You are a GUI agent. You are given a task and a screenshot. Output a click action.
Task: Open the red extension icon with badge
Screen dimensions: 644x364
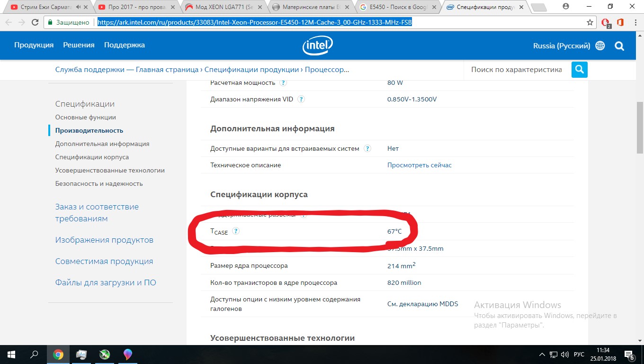click(x=605, y=22)
